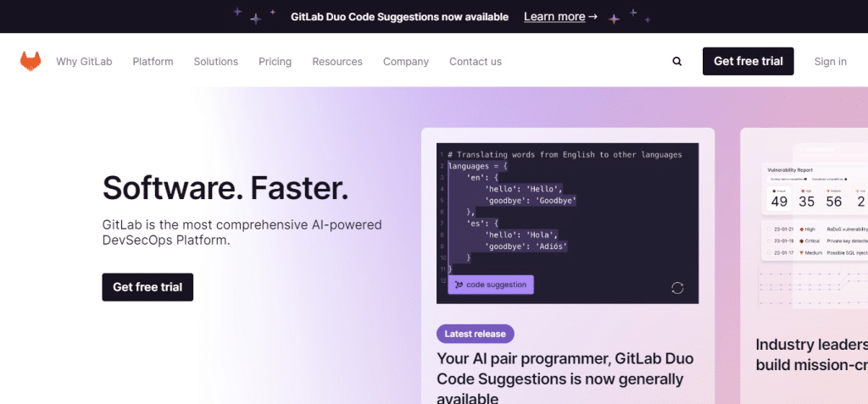868x404 pixels.
Task: Open the Platform menu
Action: coord(153,62)
